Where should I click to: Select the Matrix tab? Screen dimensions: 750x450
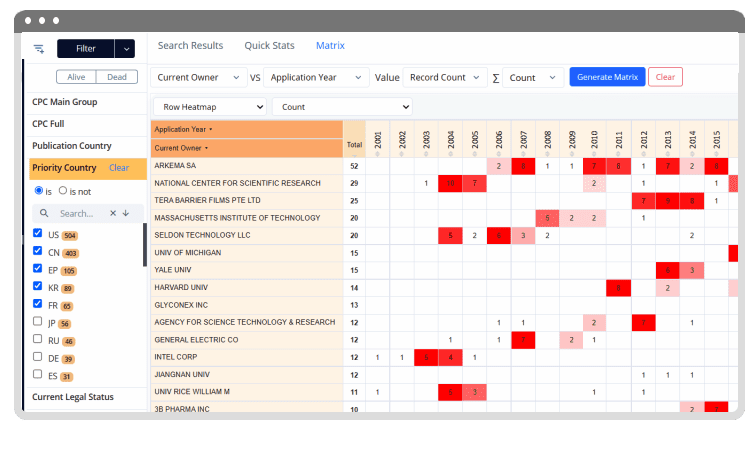(x=330, y=45)
